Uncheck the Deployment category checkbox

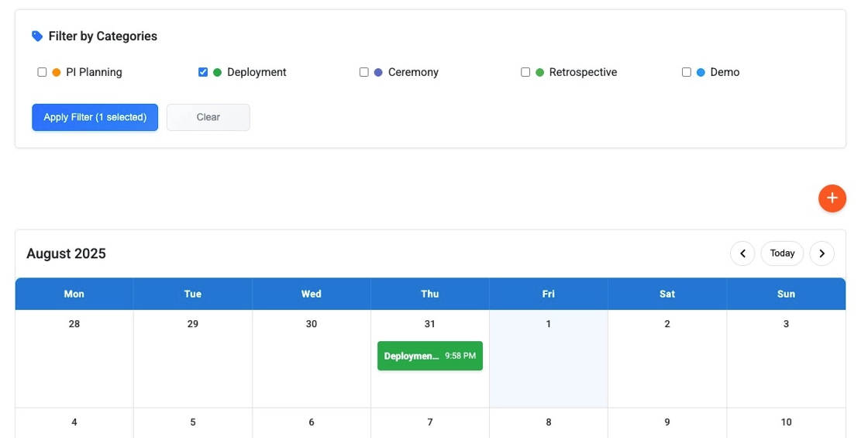tap(203, 72)
